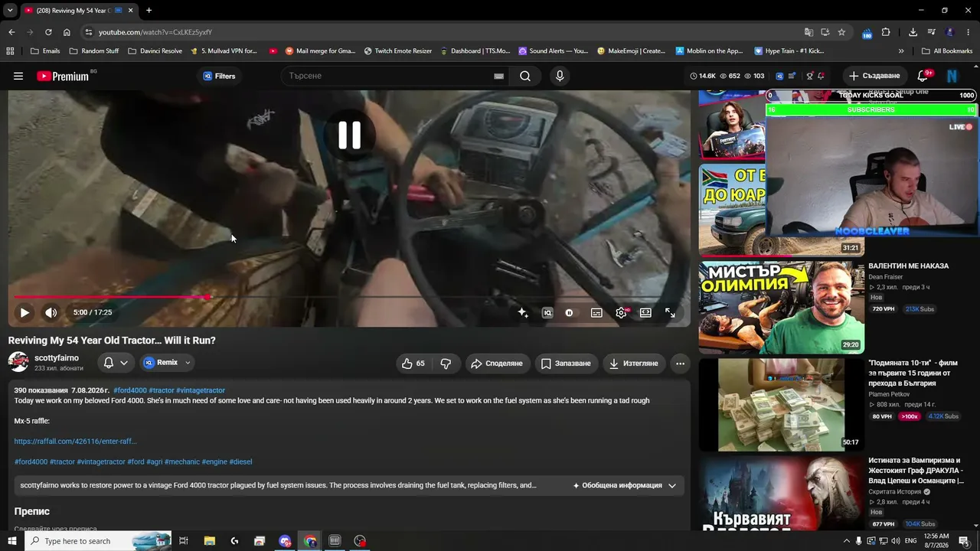The height and width of the screenshot is (551, 980).
Task: Open Chrome downloads icon
Action: 913,32
